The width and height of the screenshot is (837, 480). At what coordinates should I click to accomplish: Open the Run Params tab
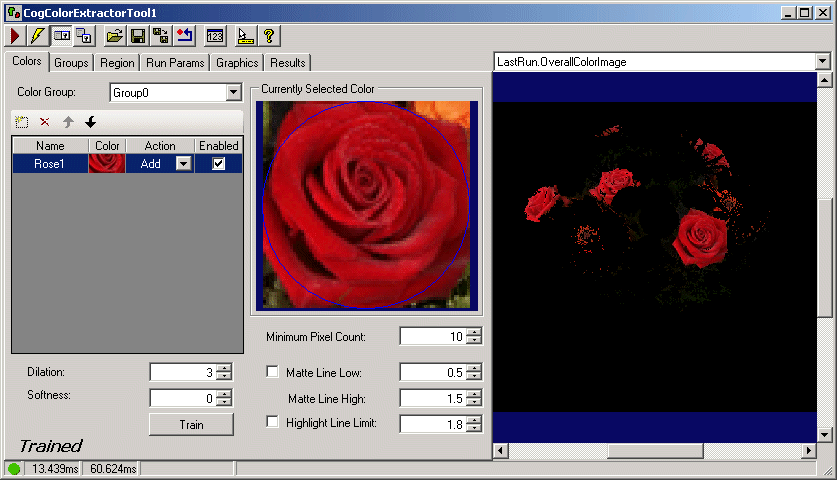click(x=175, y=63)
